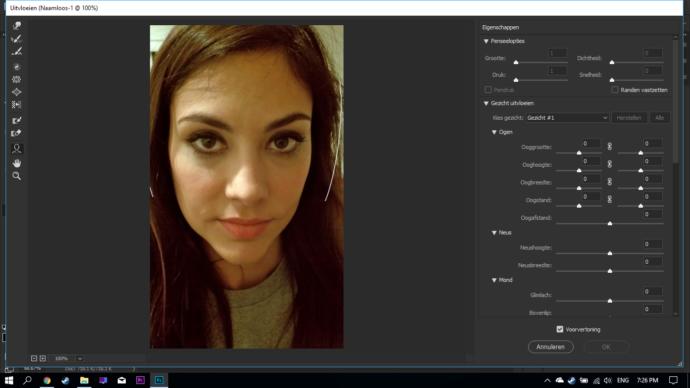690x388 pixels.
Task: Click the Alle button
Action: tap(659, 118)
